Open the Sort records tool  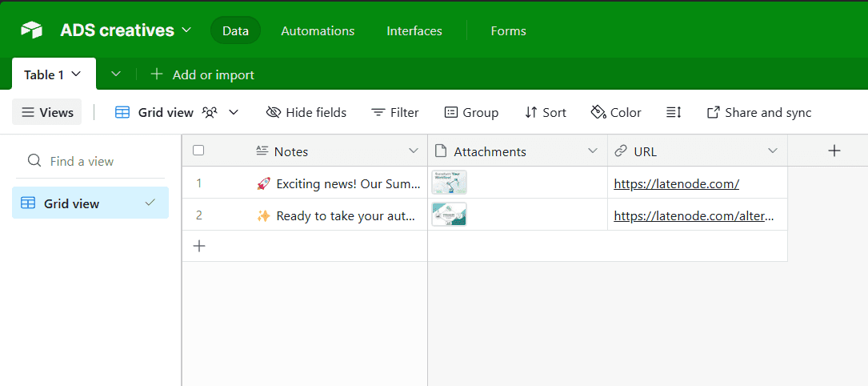[x=545, y=113]
